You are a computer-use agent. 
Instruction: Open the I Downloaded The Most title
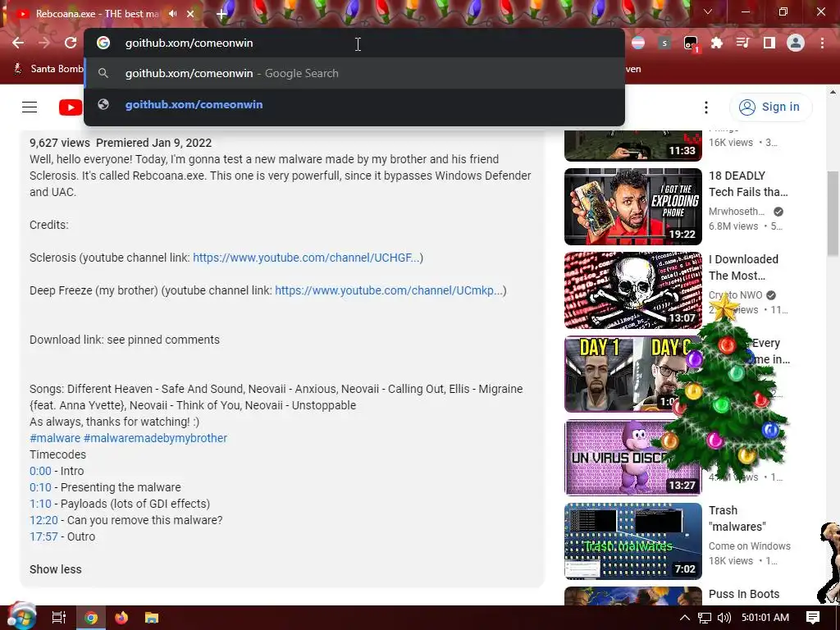pos(743,267)
